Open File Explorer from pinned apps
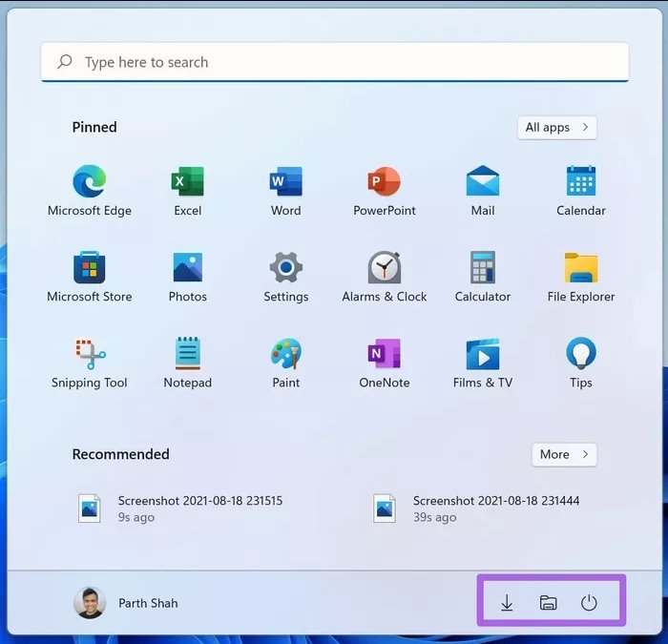This screenshot has width=668, height=644. coord(581,278)
